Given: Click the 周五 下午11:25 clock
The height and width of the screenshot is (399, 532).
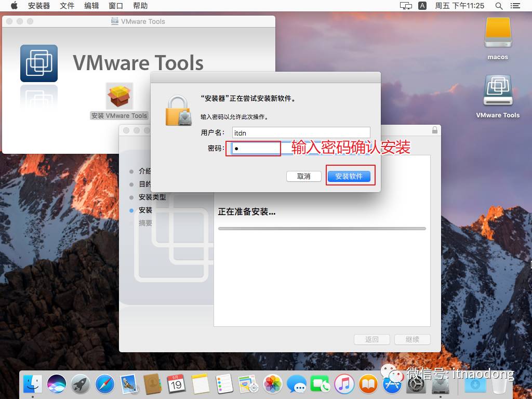Looking at the screenshot, I should click(x=460, y=5).
